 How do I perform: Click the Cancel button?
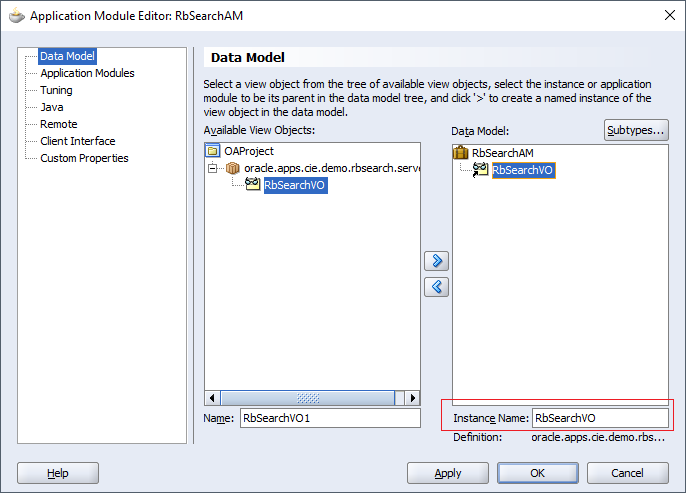pos(627,473)
